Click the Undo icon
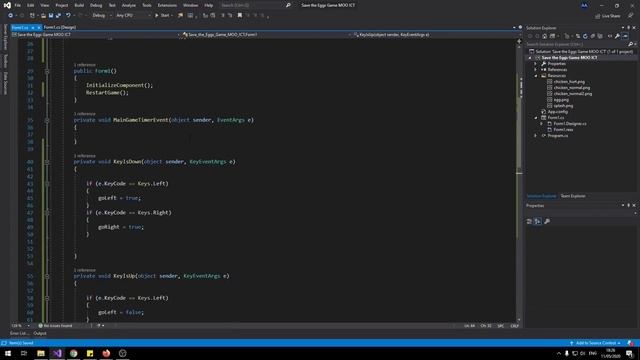640x360 pixels. (68, 16)
